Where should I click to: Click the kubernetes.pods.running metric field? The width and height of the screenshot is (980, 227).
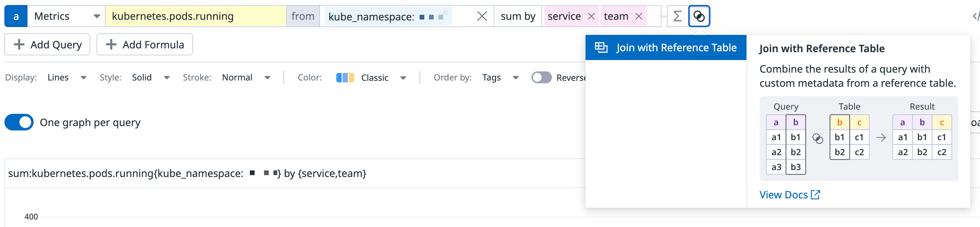tap(195, 16)
